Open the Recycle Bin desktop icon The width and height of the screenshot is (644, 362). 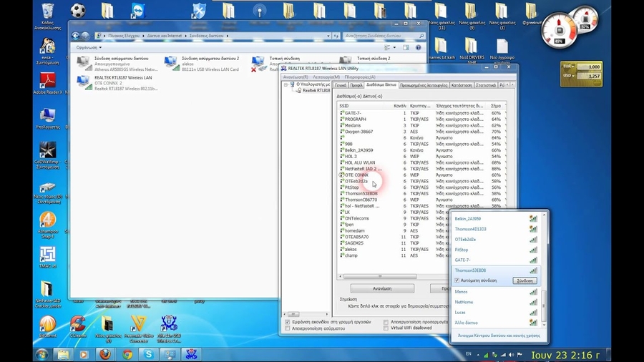pyautogui.click(x=48, y=15)
